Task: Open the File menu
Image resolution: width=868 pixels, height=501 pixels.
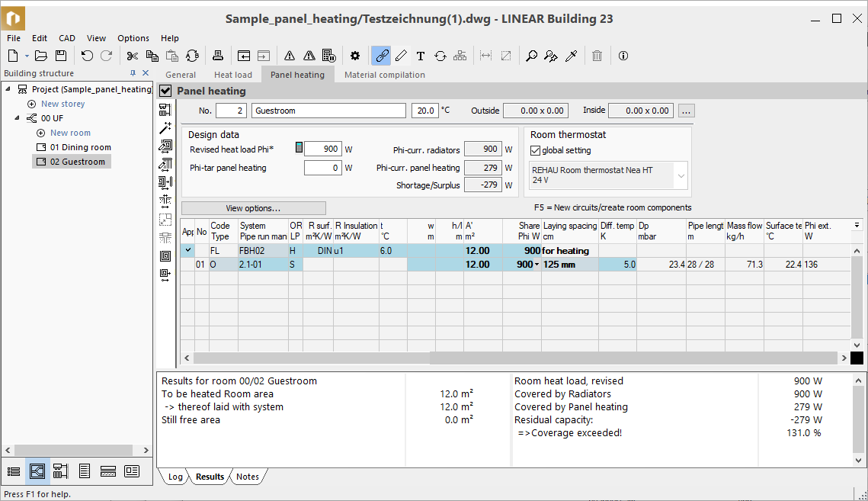Action: [14, 38]
